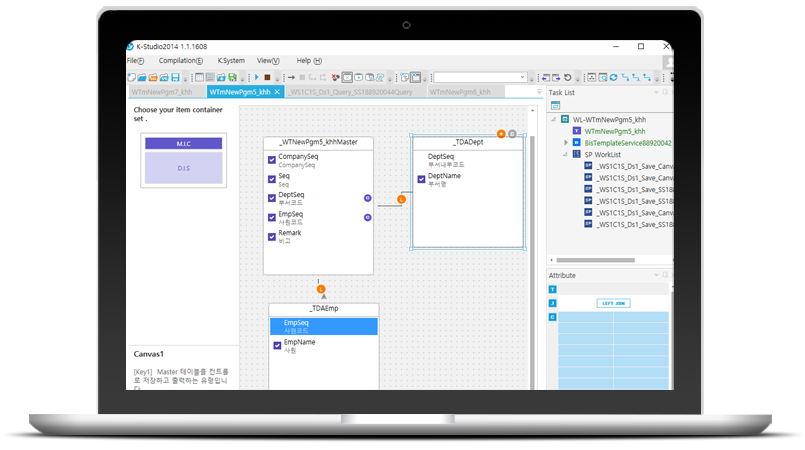The width and height of the screenshot is (805, 450).
Task: Click the orange L join marker near _TDADept
Action: click(401, 200)
